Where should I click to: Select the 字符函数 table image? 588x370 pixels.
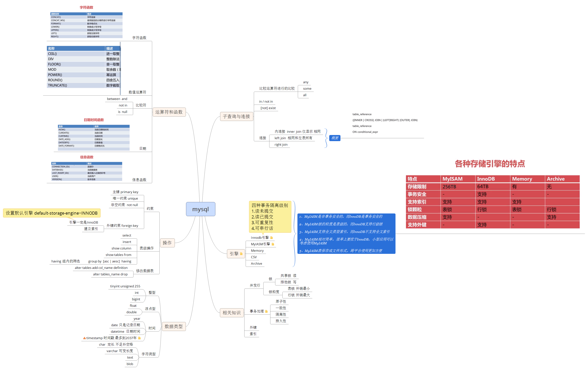(x=86, y=22)
